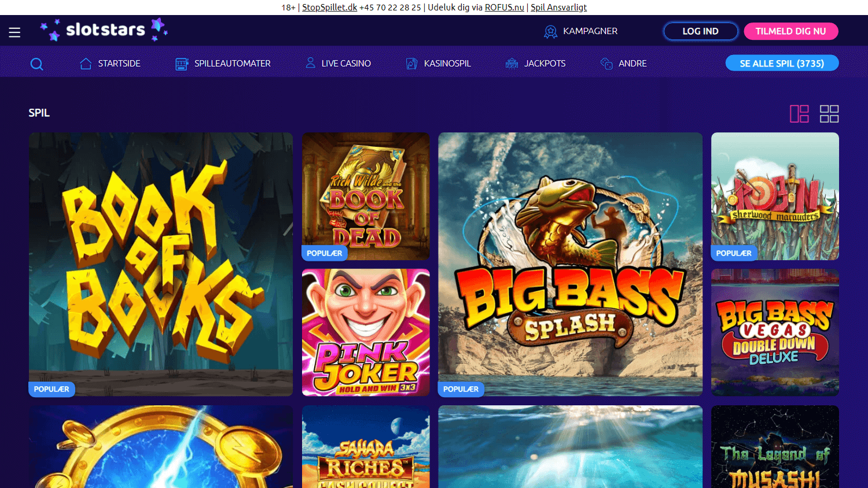The height and width of the screenshot is (488, 868).
Task: Follow the ROFUS.nu link
Action: point(504,8)
